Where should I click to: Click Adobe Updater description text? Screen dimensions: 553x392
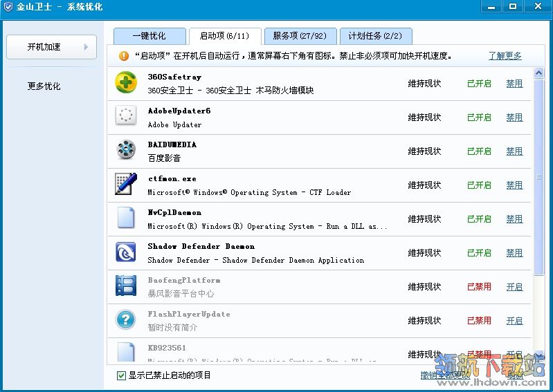point(174,124)
